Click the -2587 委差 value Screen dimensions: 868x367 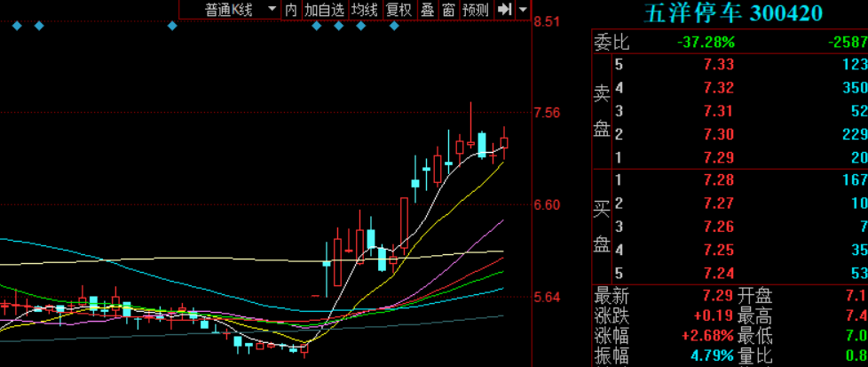(x=848, y=42)
